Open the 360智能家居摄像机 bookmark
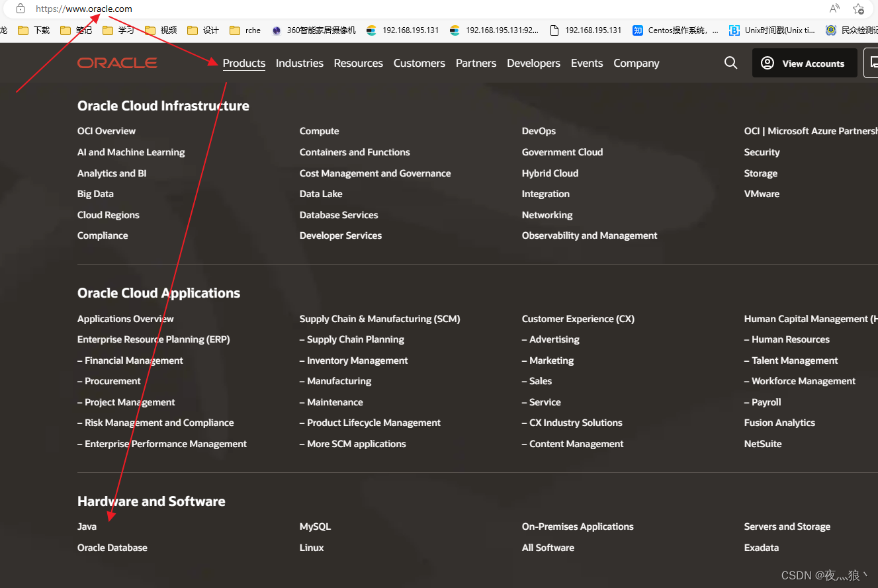 314,30
